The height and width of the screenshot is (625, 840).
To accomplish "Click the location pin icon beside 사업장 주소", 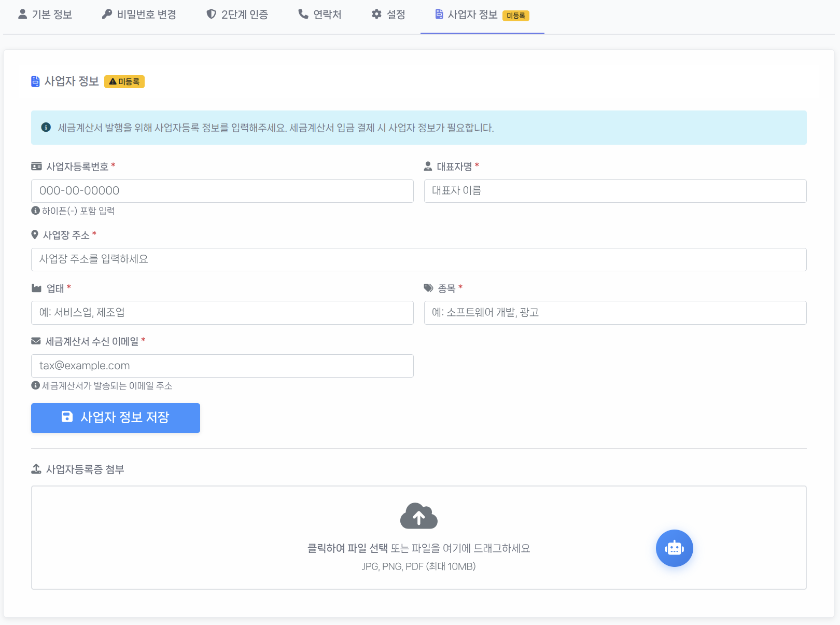I will coord(34,234).
